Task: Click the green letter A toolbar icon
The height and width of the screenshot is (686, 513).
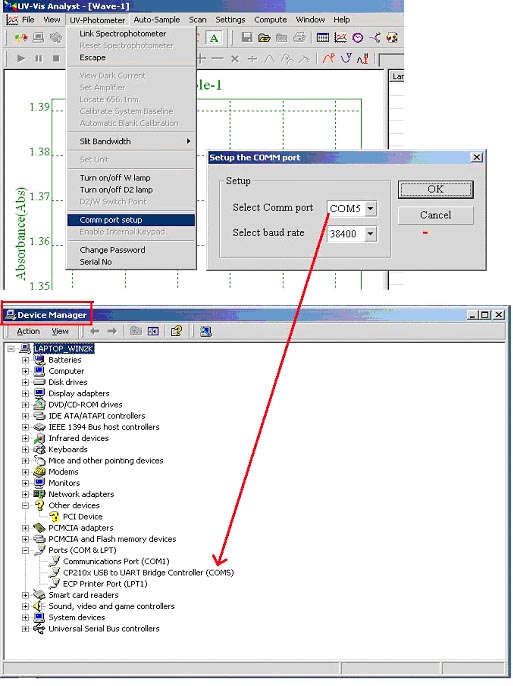Action: [214, 38]
